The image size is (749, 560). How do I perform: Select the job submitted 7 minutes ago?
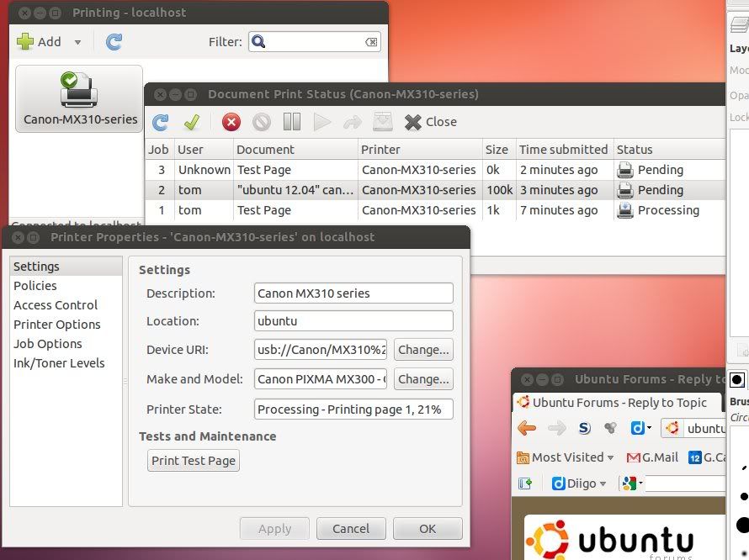tap(435, 210)
